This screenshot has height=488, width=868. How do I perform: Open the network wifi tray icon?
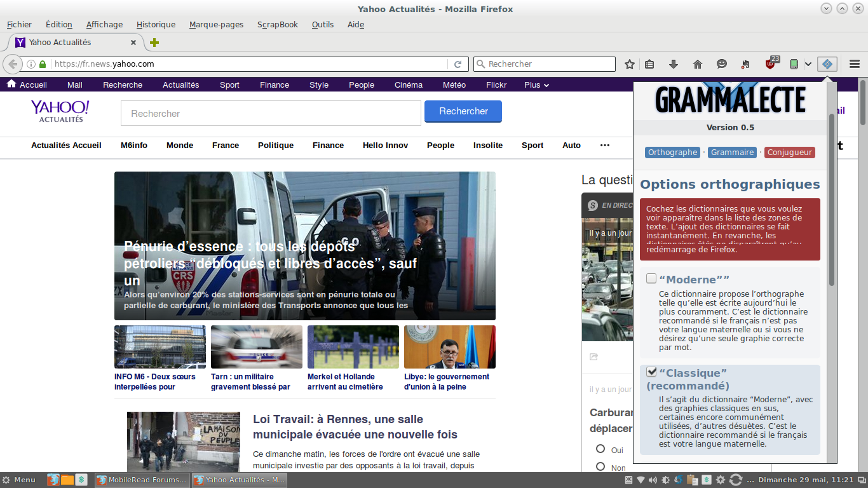coord(641,480)
